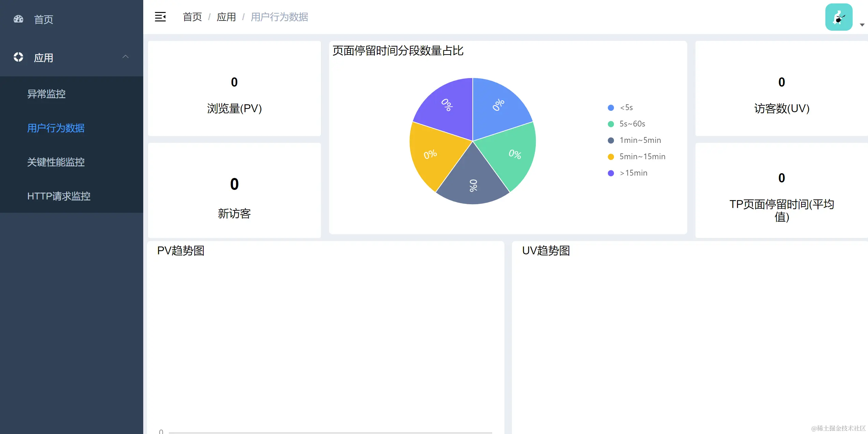
Task: Hide the 5min~15min legend series
Action: 642,157
